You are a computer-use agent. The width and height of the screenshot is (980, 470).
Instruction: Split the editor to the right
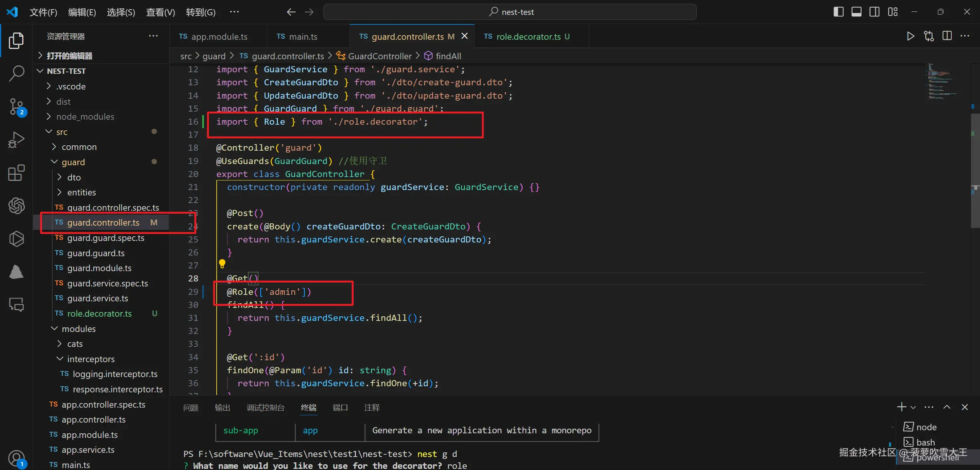[x=947, y=36]
